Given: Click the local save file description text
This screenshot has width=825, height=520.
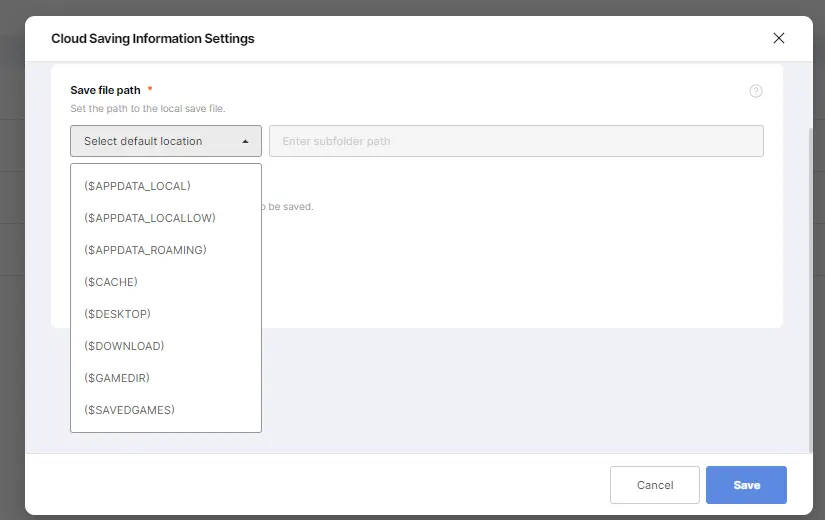Looking at the screenshot, I should (154, 108).
